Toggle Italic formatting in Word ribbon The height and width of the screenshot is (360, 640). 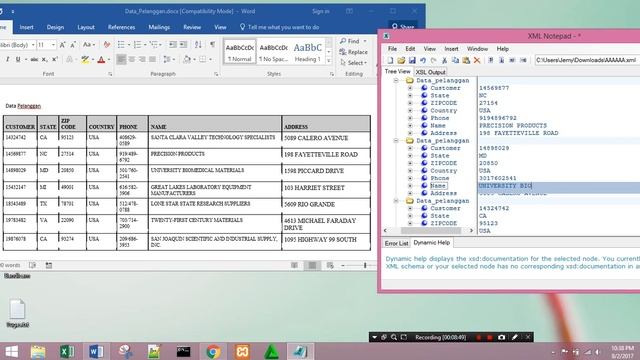tap(7, 60)
